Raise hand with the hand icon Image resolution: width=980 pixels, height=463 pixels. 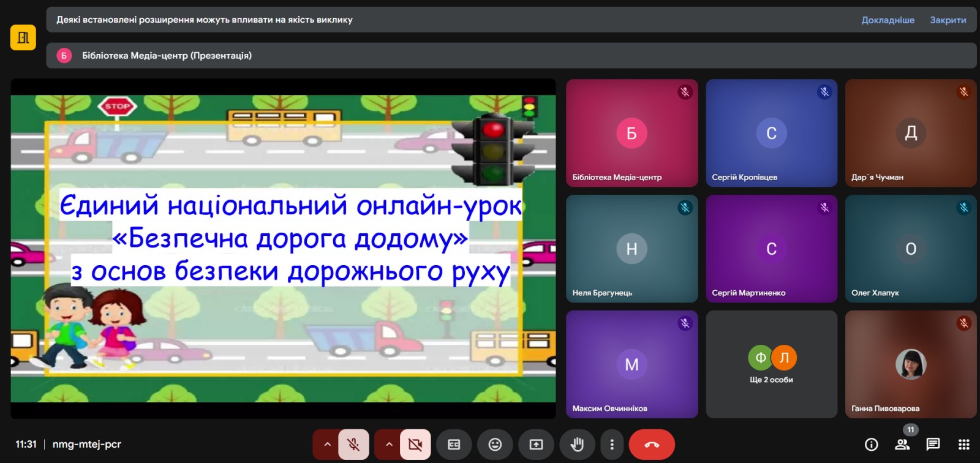pyautogui.click(x=577, y=445)
